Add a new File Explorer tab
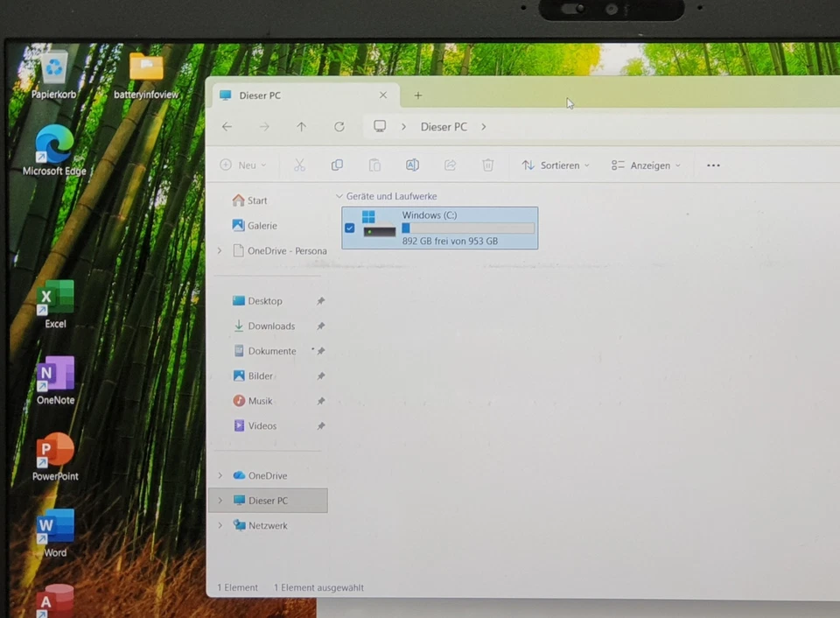 click(x=418, y=95)
